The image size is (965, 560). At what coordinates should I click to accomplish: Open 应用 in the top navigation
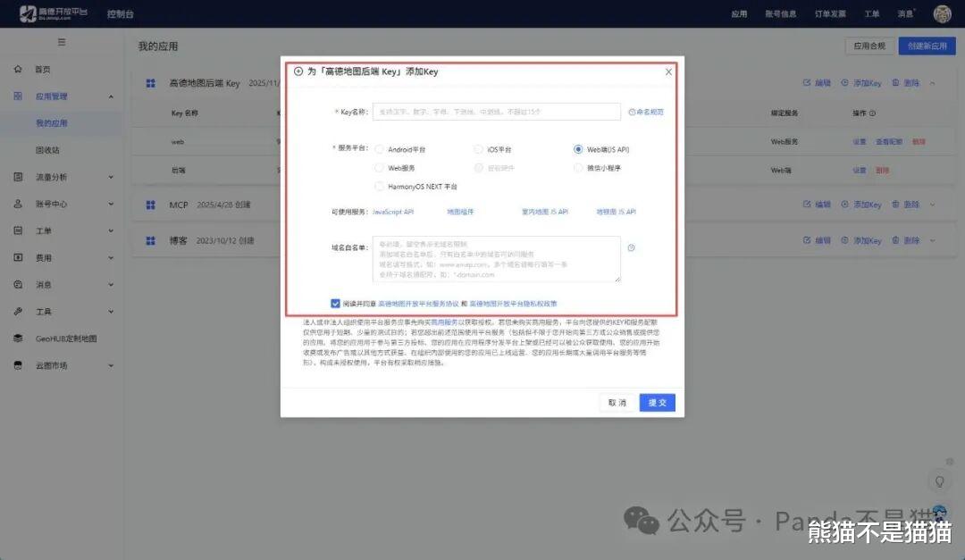pyautogui.click(x=739, y=13)
